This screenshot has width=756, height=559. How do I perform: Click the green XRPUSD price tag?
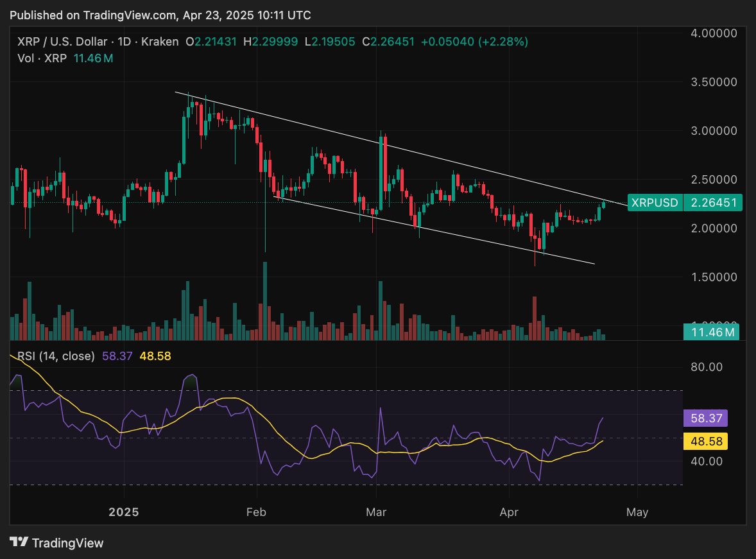click(x=655, y=203)
